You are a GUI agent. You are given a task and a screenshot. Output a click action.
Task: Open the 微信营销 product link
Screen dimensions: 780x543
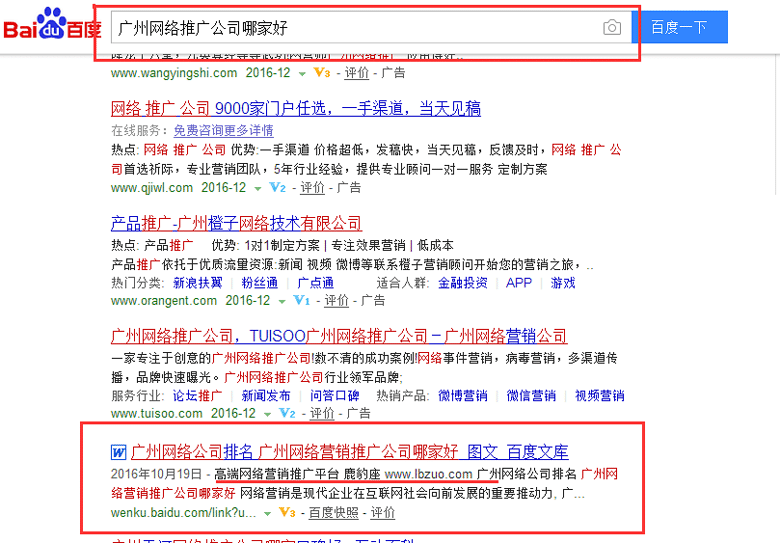[x=531, y=396]
